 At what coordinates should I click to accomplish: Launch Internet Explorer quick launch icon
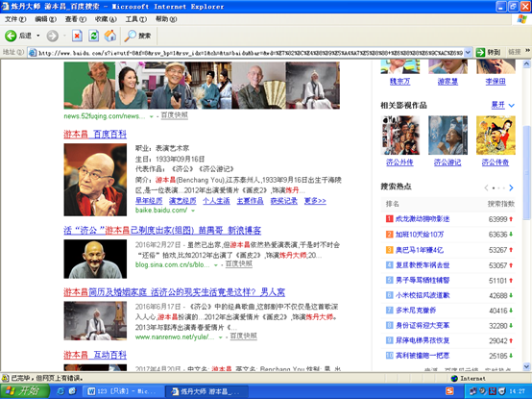(61, 391)
